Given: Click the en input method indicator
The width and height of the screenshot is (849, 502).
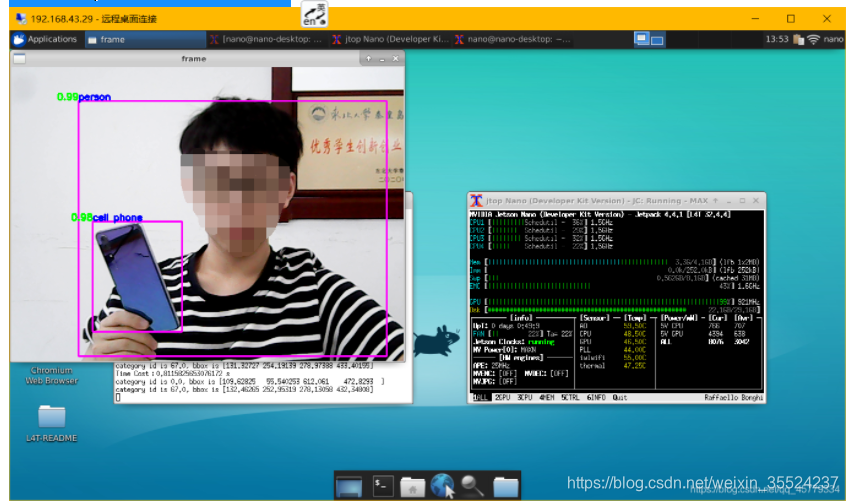Looking at the screenshot, I should point(314,14).
